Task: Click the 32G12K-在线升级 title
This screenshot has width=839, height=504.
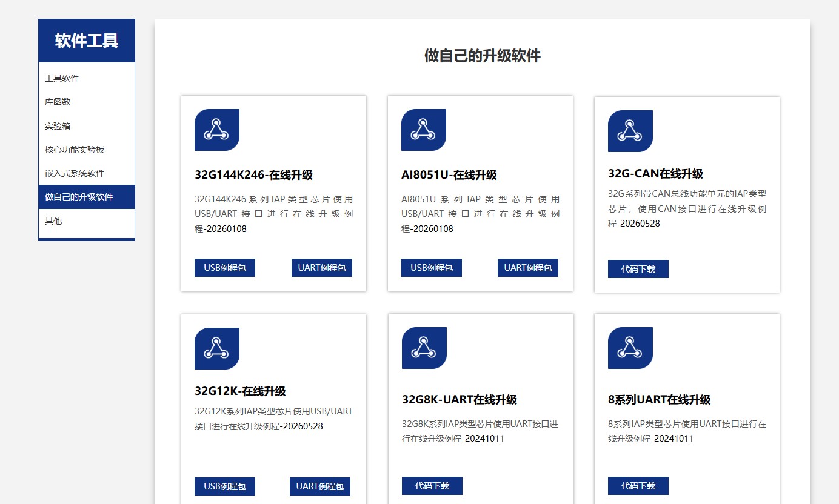Action: [240, 391]
